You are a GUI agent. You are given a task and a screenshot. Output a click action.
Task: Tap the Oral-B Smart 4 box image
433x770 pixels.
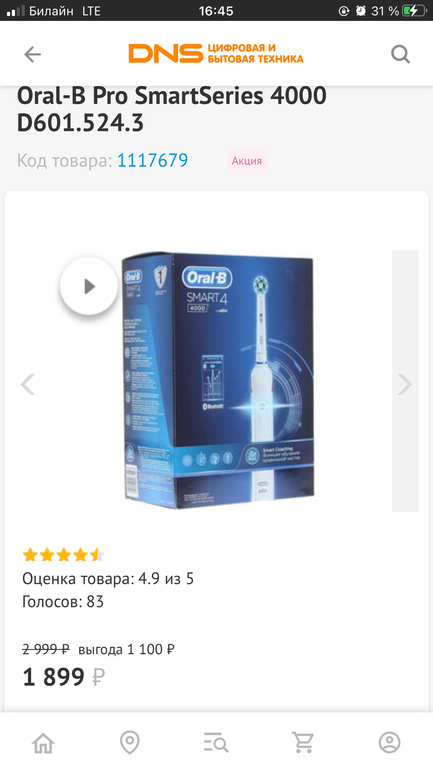(x=217, y=381)
